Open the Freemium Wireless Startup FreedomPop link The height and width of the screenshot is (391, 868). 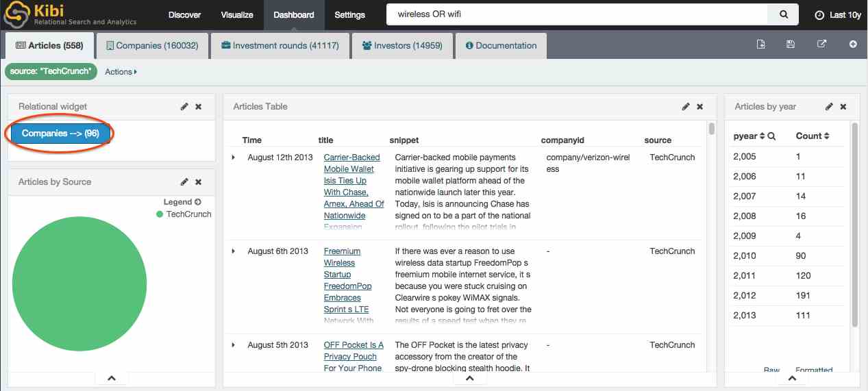[x=349, y=286]
